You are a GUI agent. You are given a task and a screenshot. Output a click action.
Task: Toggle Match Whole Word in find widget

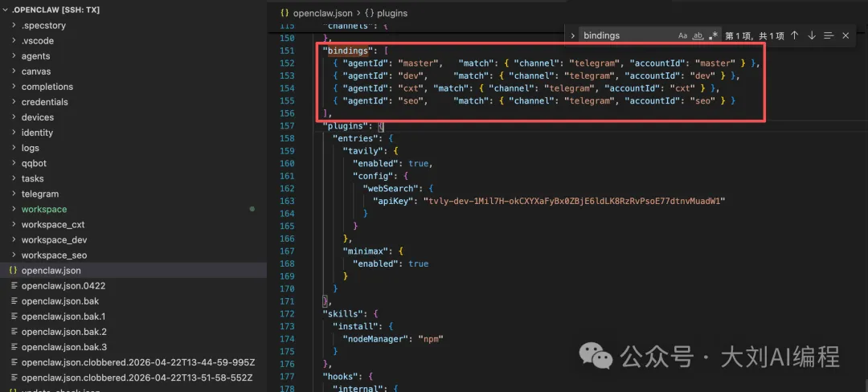point(698,35)
